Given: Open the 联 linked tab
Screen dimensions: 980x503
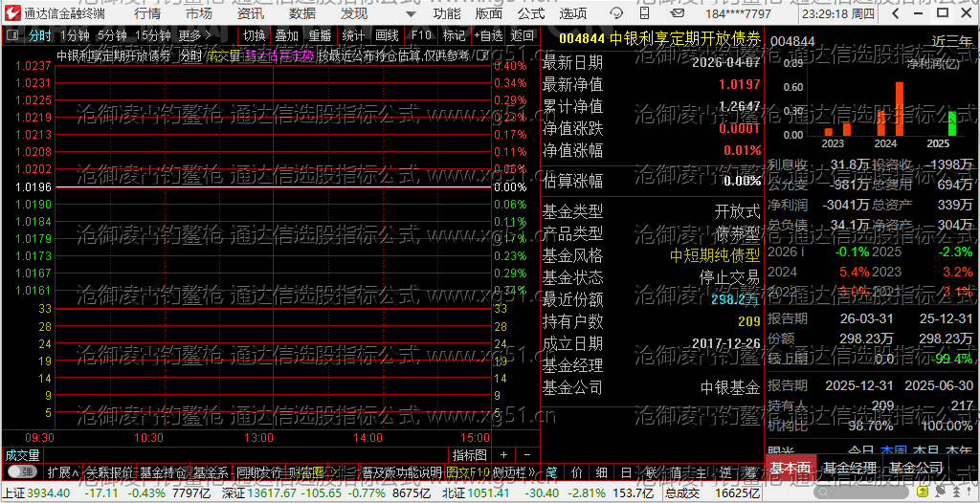Looking at the screenshot, I should (x=651, y=471).
